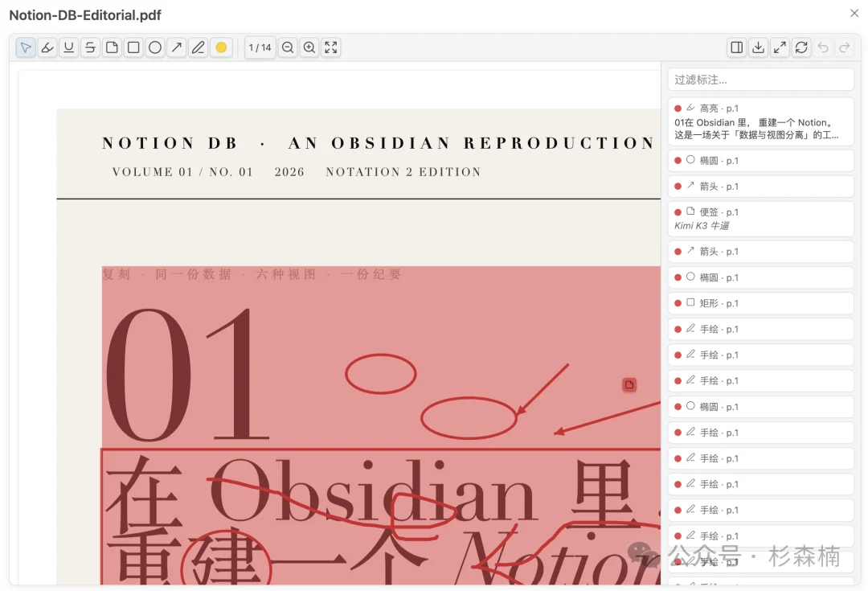868x591 pixels.
Task: Select the cursor selection tool
Action: coord(26,47)
